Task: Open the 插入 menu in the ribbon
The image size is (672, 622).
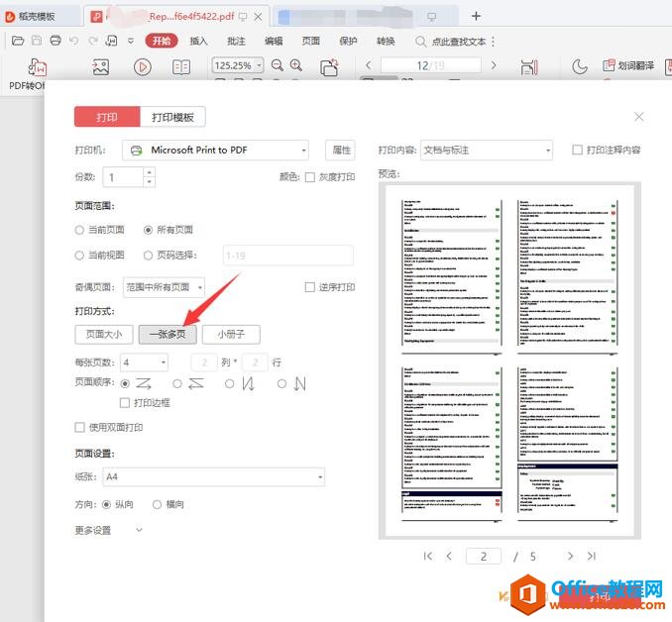Action: pyautogui.click(x=198, y=41)
